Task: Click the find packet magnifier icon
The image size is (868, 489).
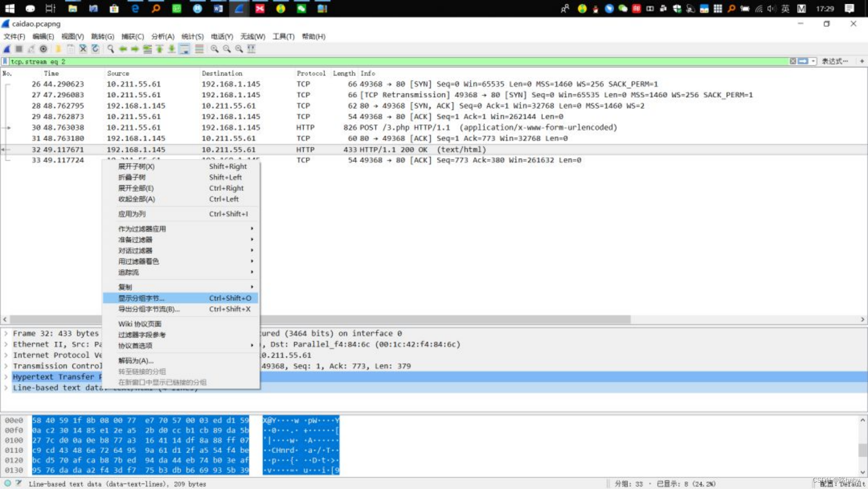Action: click(110, 49)
